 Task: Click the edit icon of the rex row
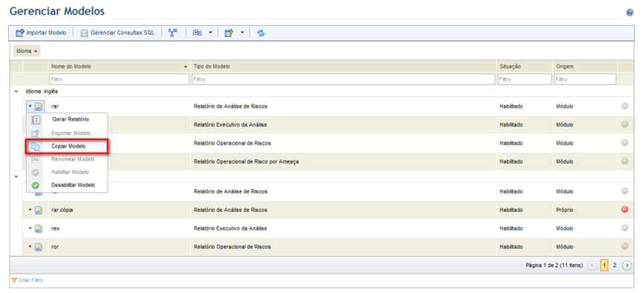pyautogui.click(x=39, y=229)
